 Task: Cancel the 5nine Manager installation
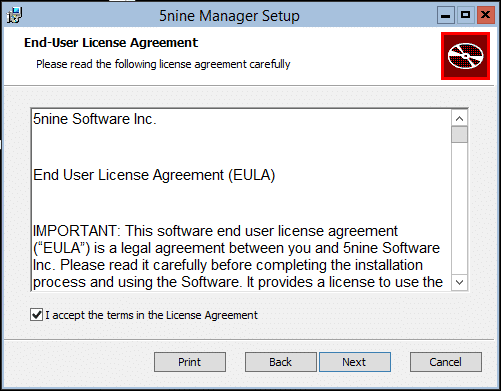pyautogui.click(x=446, y=362)
